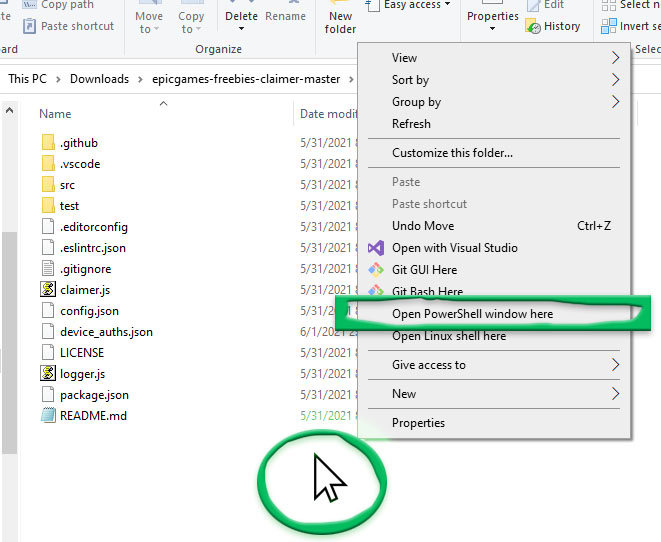This screenshot has height=542, width=661.
Task: Expand the Properties ribbon dropdown arrow
Action: point(492,29)
